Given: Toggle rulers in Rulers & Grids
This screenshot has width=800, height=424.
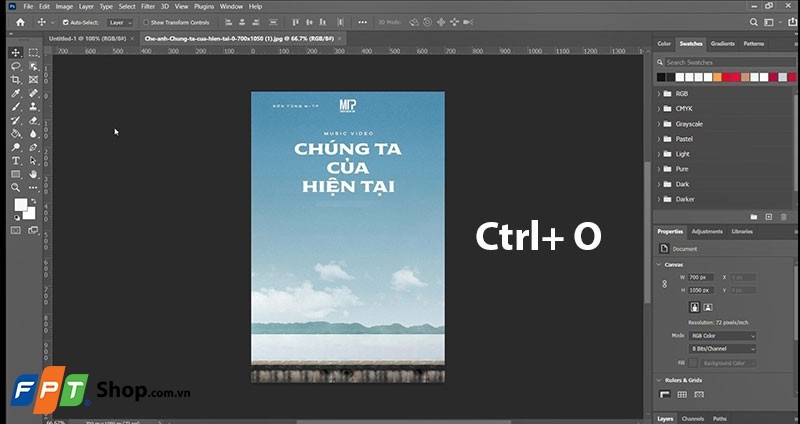Looking at the screenshot, I should (665, 394).
